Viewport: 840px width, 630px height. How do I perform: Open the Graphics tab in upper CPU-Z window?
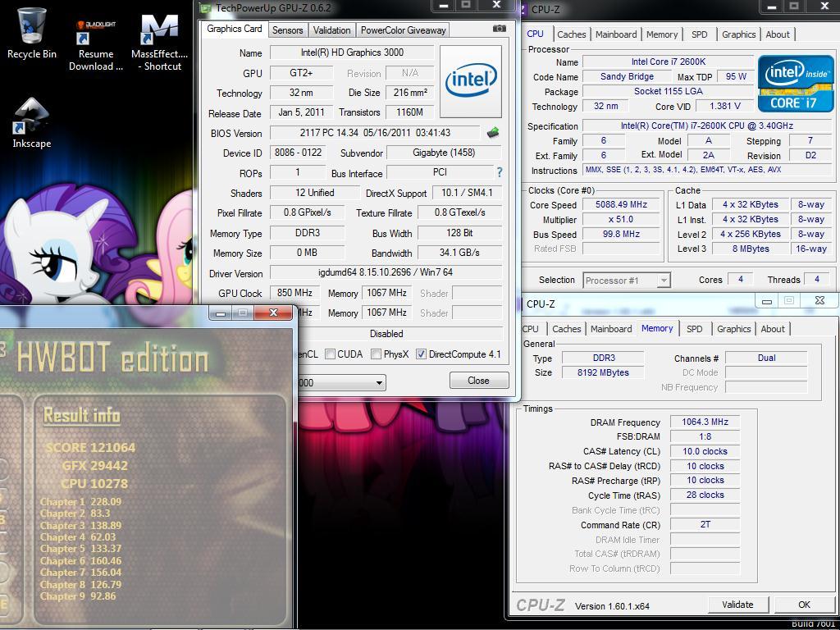click(738, 34)
